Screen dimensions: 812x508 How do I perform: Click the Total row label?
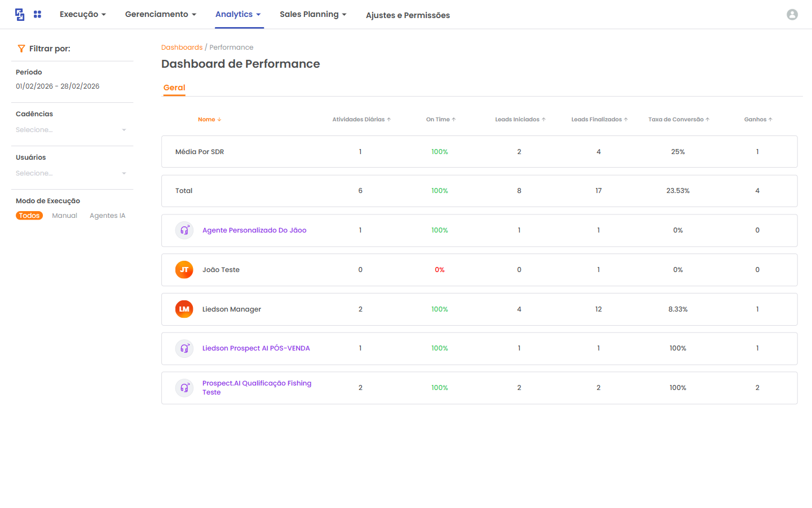pos(184,191)
